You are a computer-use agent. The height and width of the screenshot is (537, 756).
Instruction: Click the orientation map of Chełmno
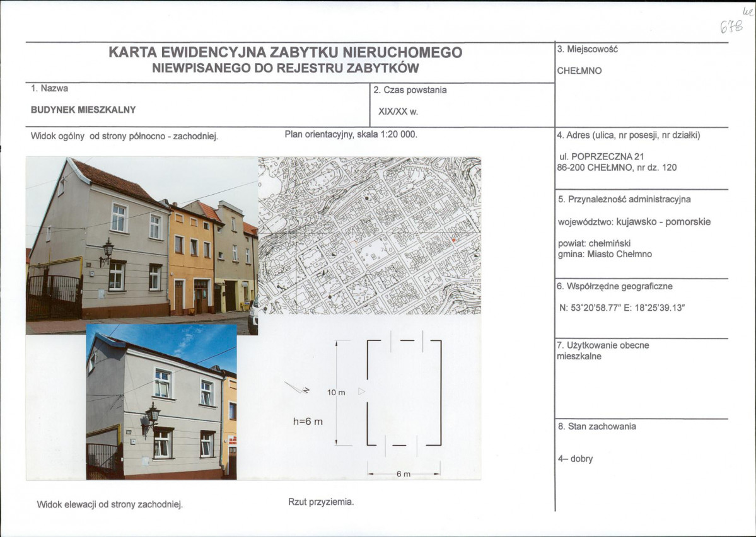(370, 236)
